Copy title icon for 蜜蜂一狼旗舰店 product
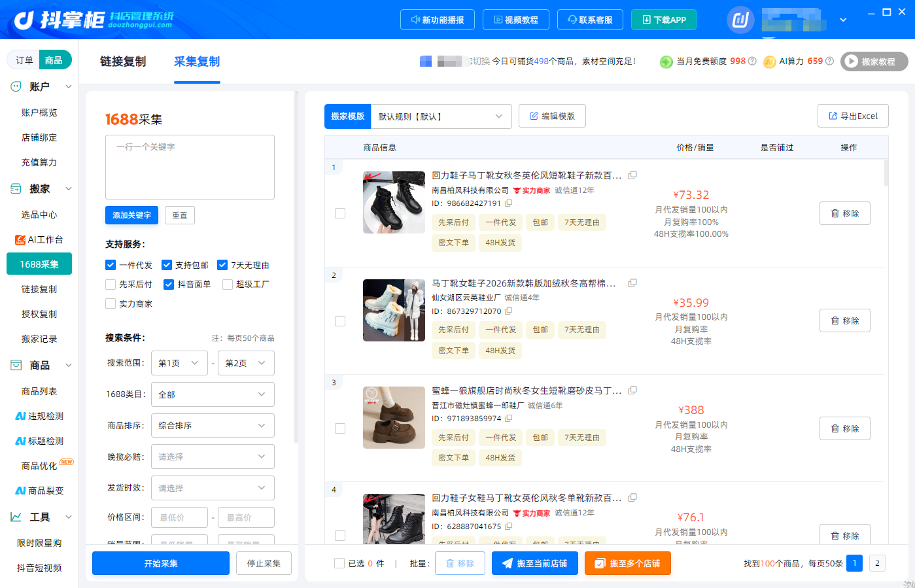 coord(632,390)
